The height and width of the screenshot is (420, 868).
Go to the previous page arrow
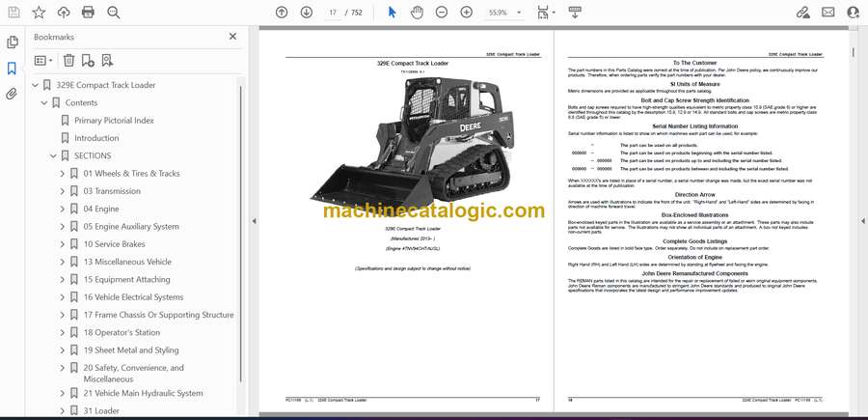282,13
